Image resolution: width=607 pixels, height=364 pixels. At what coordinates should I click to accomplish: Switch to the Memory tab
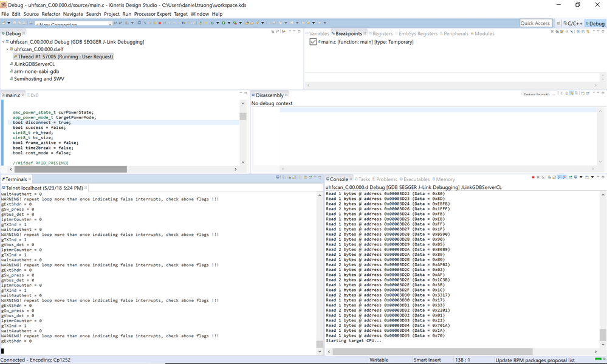[x=444, y=179]
